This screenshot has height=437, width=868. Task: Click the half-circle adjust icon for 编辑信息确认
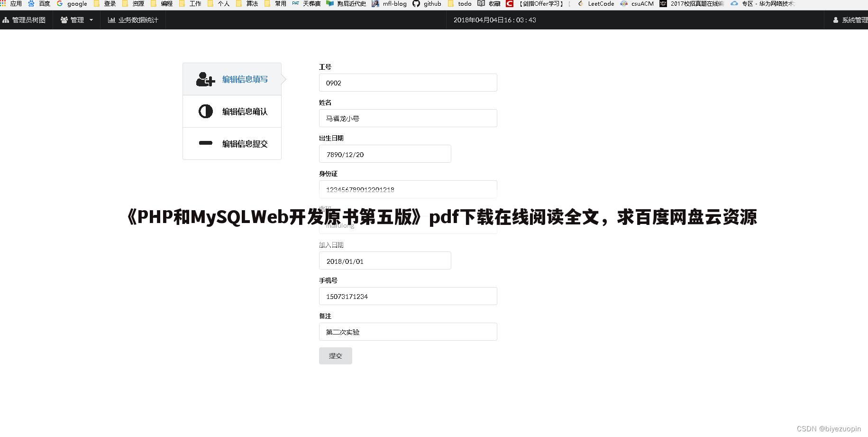pos(205,112)
